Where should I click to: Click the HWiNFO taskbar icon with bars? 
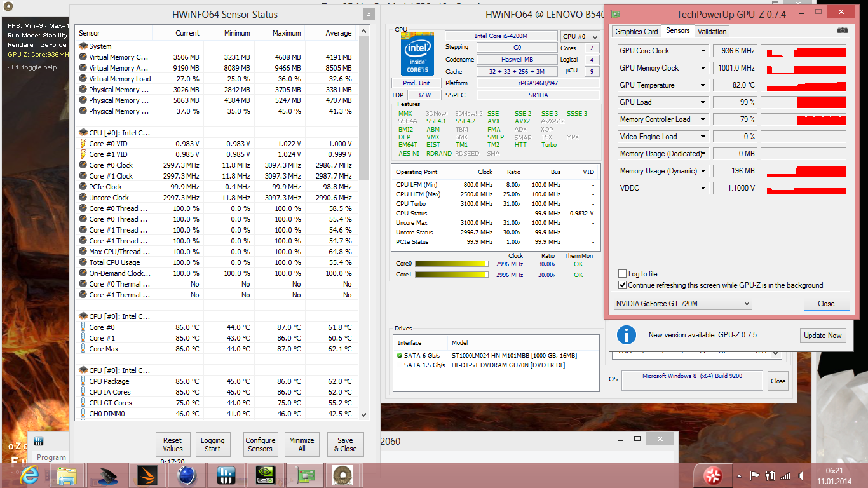tap(226, 475)
